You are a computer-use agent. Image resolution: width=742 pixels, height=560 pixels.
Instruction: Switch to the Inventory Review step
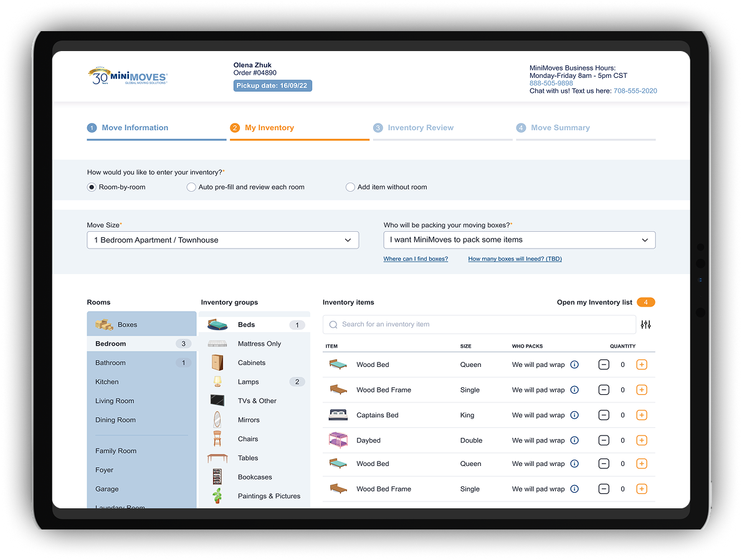pyautogui.click(x=421, y=128)
